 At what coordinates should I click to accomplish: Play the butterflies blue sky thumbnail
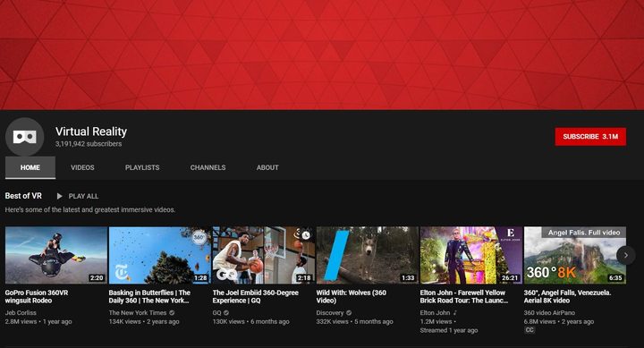coord(160,255)
